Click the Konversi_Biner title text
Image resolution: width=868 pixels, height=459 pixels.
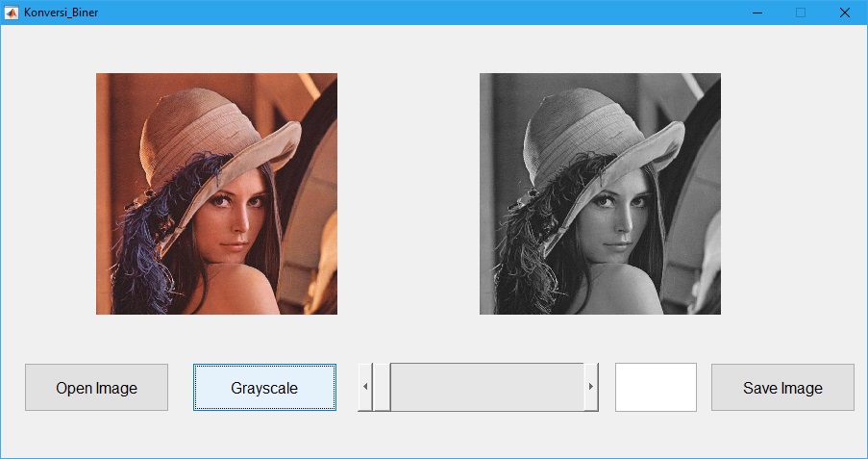pos(61,13)
